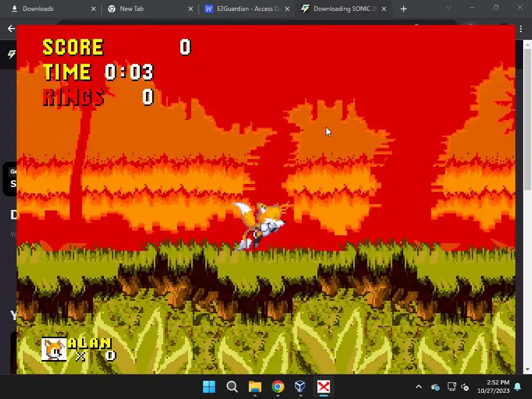Open the OneDrive cloud tray icon

tap(435, 387)
